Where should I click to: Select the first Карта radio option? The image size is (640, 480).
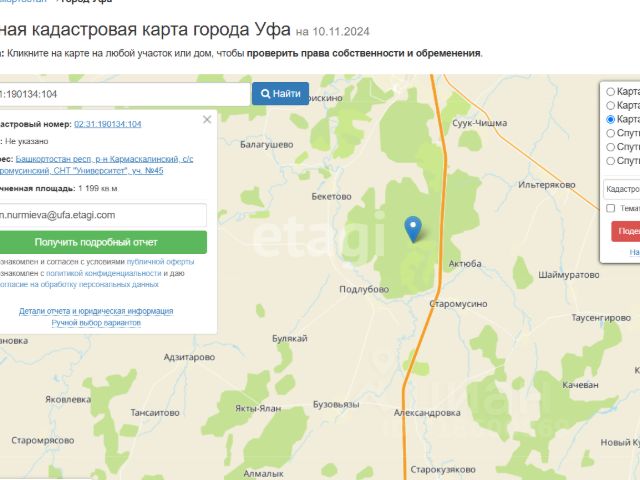tap(610, 91)
